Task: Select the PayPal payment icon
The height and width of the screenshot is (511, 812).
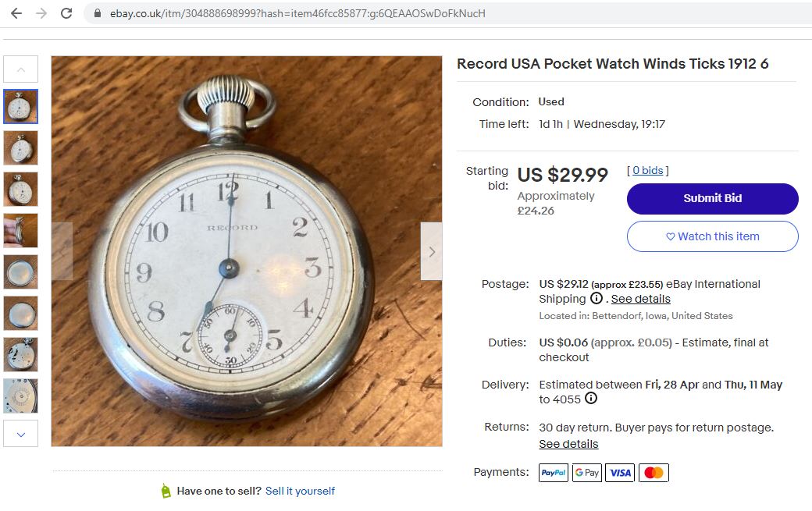Action: pos(553,473)
